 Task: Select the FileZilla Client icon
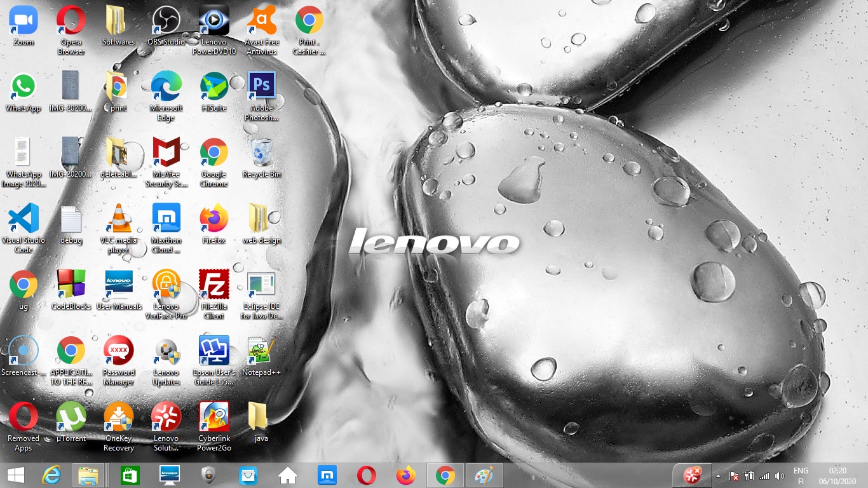pos(214,285)
